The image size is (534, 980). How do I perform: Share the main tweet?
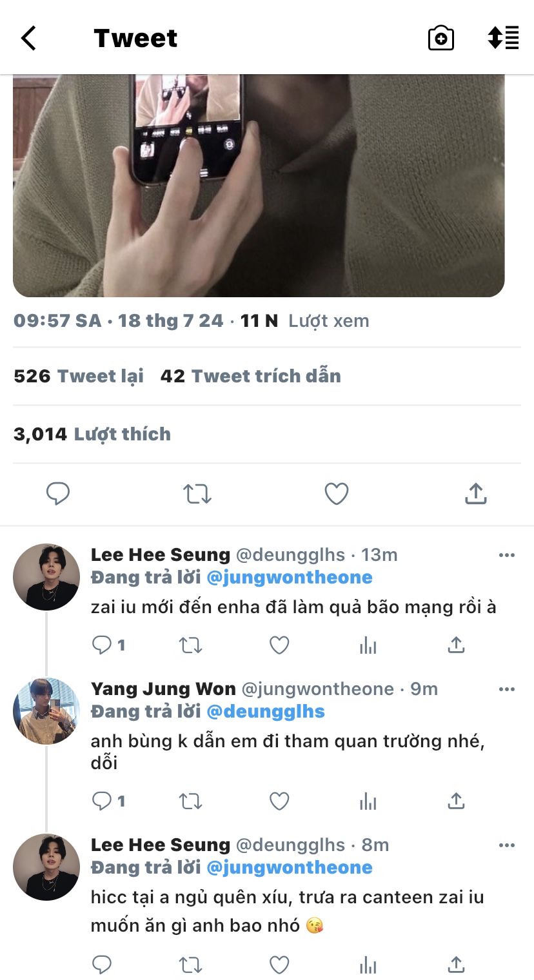pos(475,494)
